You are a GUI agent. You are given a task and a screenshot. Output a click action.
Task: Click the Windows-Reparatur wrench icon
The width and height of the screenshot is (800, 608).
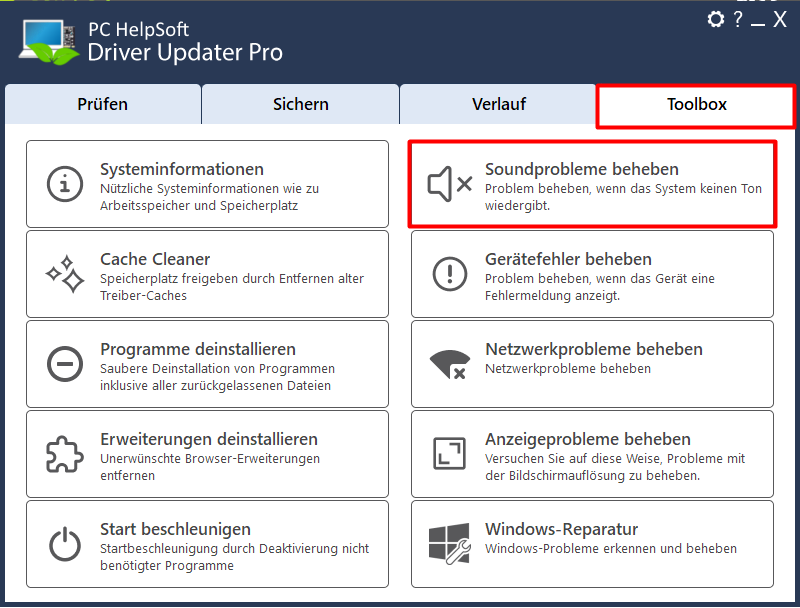(x=449, y=544)
